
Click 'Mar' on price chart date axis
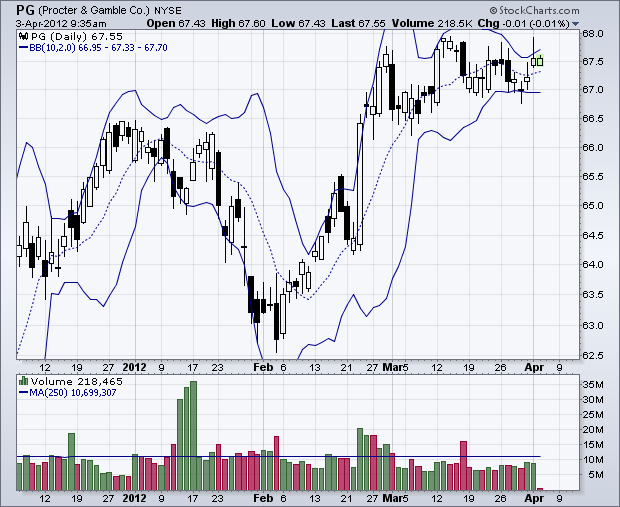391,367
